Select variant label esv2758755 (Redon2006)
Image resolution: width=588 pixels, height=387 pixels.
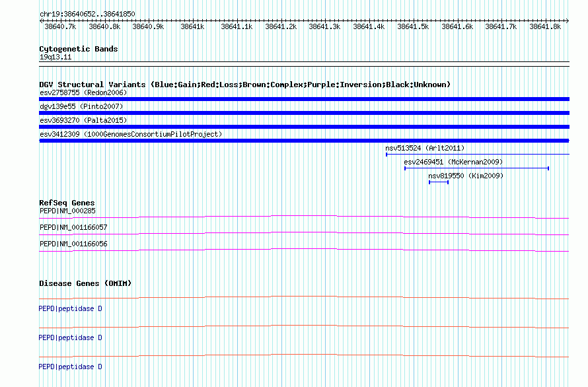pyautogui.click(x=83, y=92)
